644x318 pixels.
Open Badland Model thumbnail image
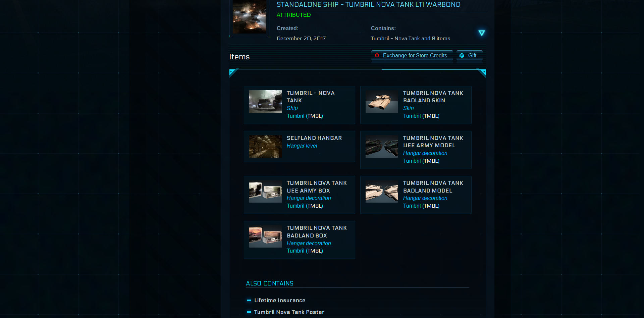click(x=382, y=191)
